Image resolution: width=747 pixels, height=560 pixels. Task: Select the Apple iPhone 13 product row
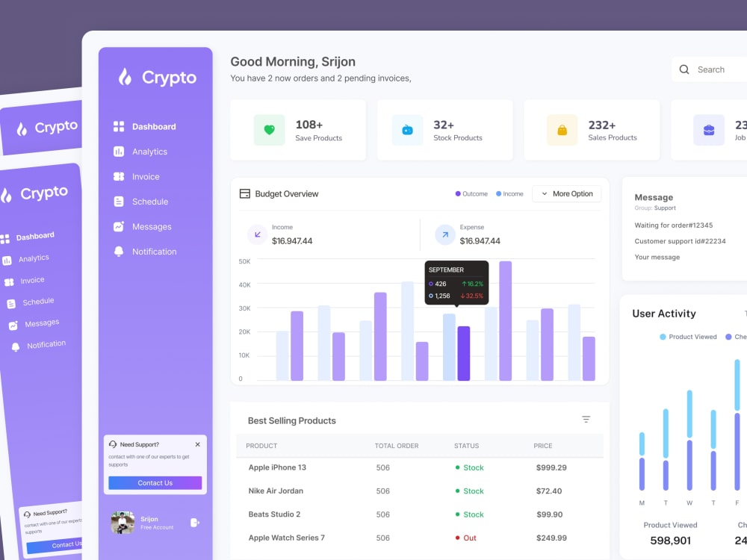pos(419,467)
